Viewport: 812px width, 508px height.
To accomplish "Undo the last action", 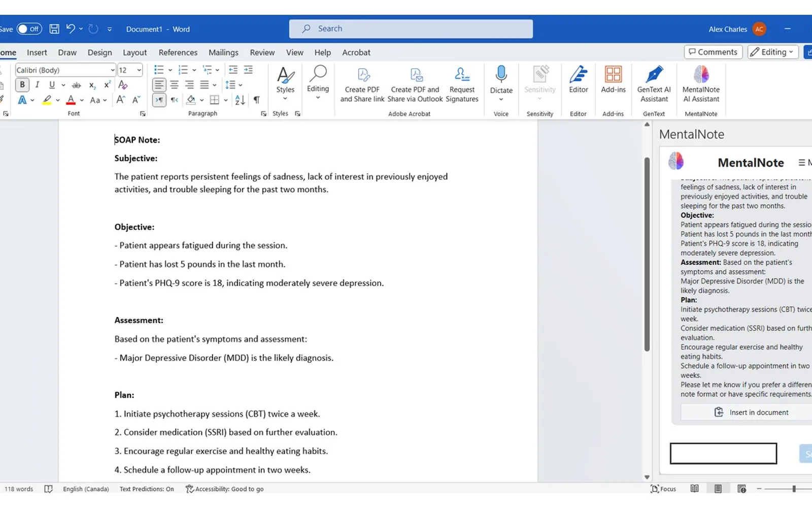I will coord(71,29).
